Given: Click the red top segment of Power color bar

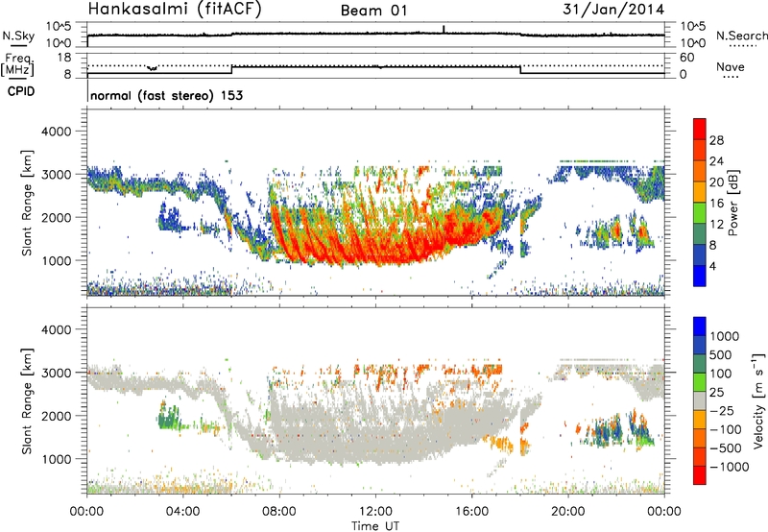Looking at the screenshot, I should 700,129.
